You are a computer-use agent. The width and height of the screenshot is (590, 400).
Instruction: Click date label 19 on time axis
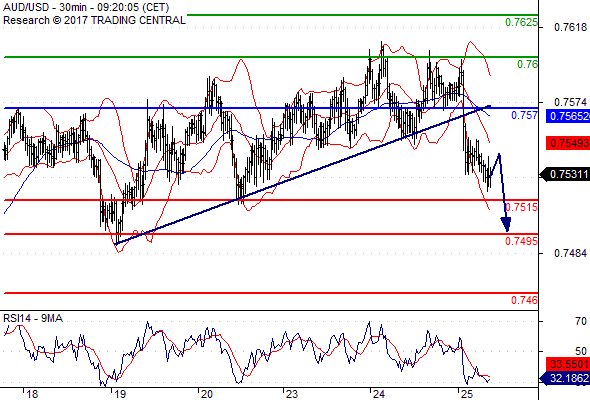tap(120, 394)
